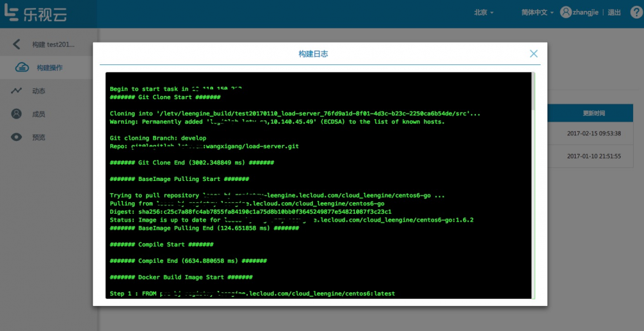The width and height of the screenshot is (644, 331).
Task: Click the 'Cloning into' log line
Action: tap(295, 114)
